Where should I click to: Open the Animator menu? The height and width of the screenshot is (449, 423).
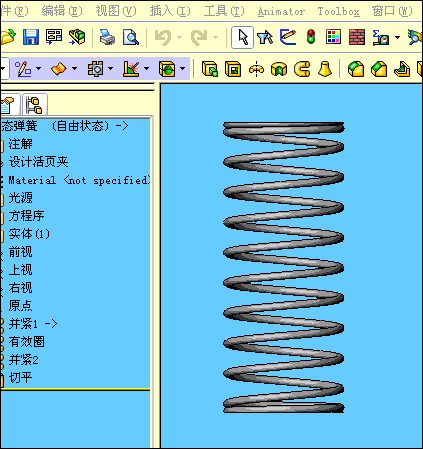coord(281,12)
